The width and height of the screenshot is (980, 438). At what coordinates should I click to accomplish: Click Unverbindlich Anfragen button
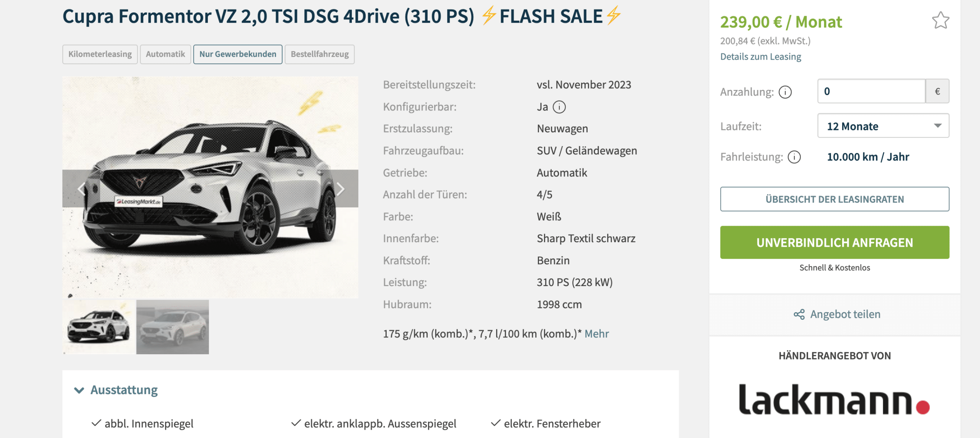click(835, 243)
